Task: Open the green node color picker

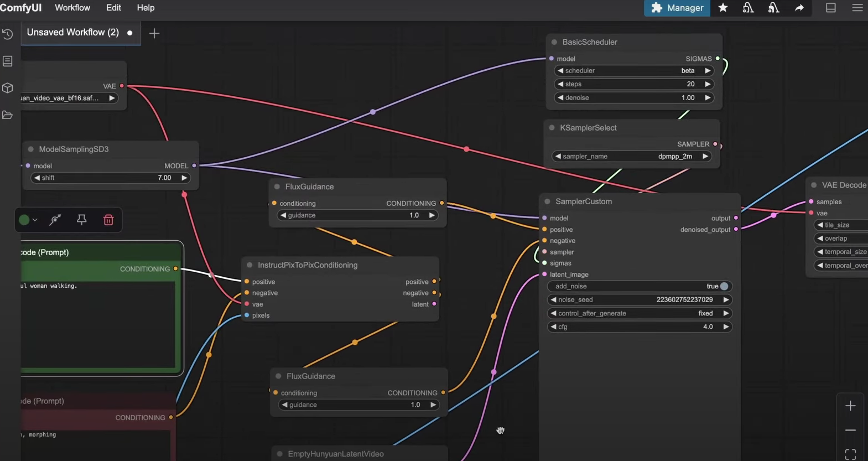Action: point(28,220)
